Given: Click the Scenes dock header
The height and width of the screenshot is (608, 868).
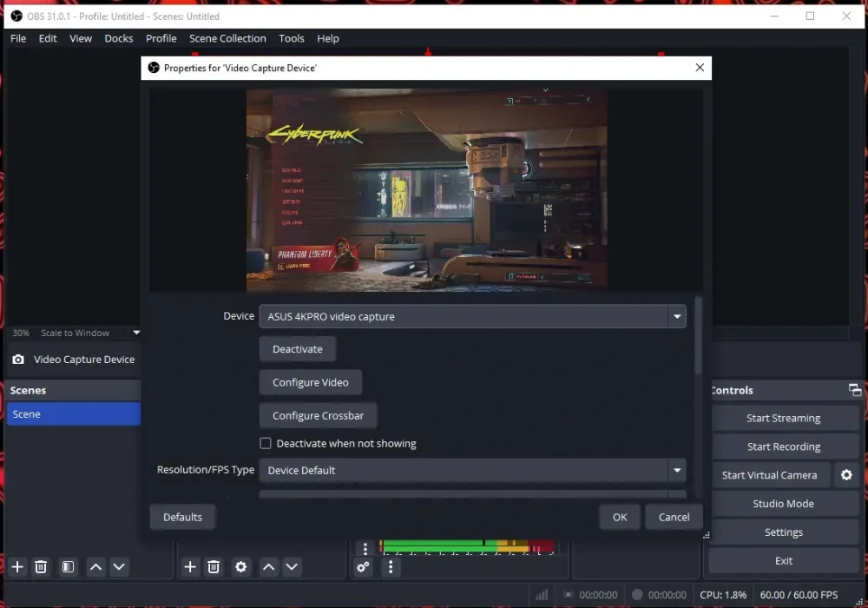Looking at the screenshot, I should pos(74,390).
